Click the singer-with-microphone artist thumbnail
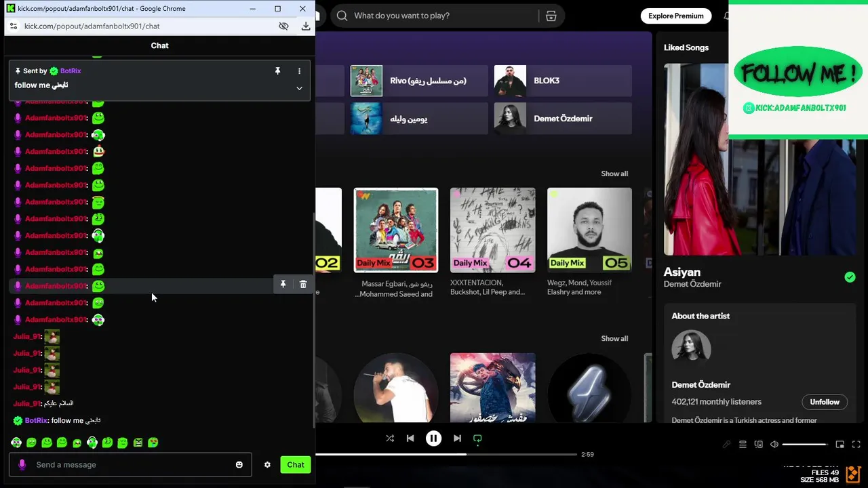 [396, 386]
